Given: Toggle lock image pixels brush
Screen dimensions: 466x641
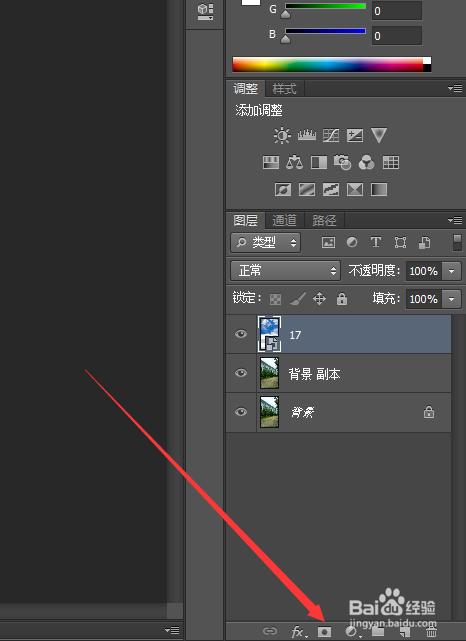Looking at the screenshot, I should click(x=298, y=299).
